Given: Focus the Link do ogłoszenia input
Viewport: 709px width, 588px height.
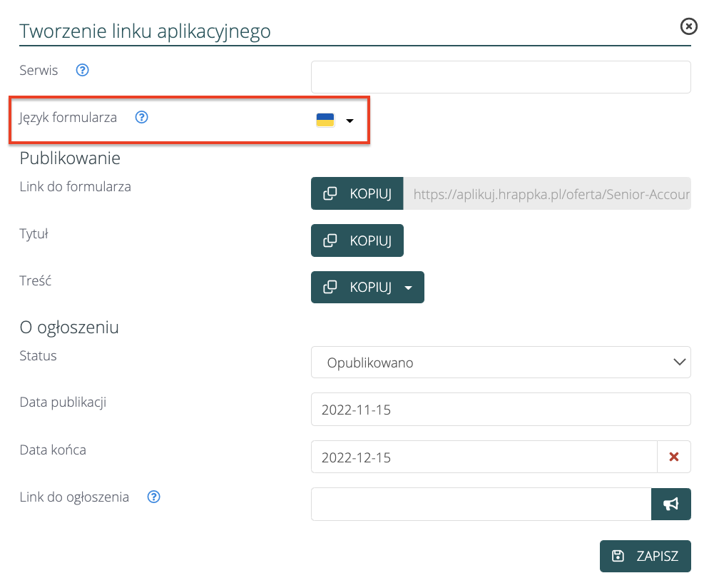Looking at the screenshot, I should pyautogui.click(x=481, y=504).
